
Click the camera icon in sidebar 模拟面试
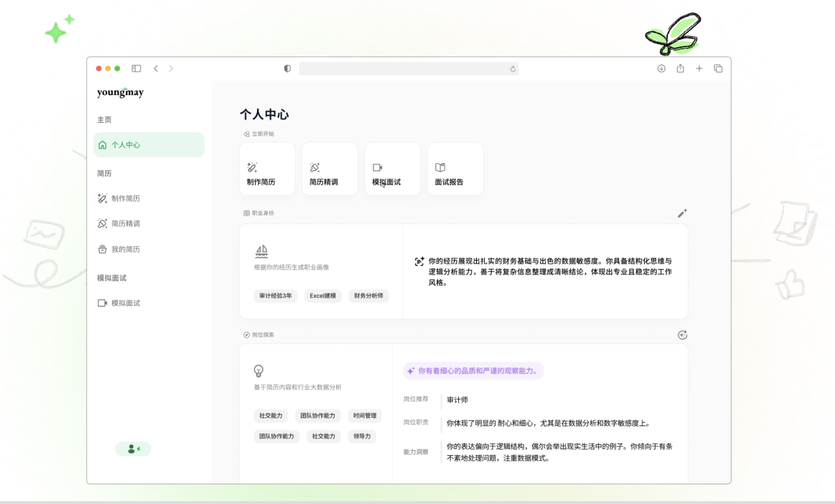point(102,303)
